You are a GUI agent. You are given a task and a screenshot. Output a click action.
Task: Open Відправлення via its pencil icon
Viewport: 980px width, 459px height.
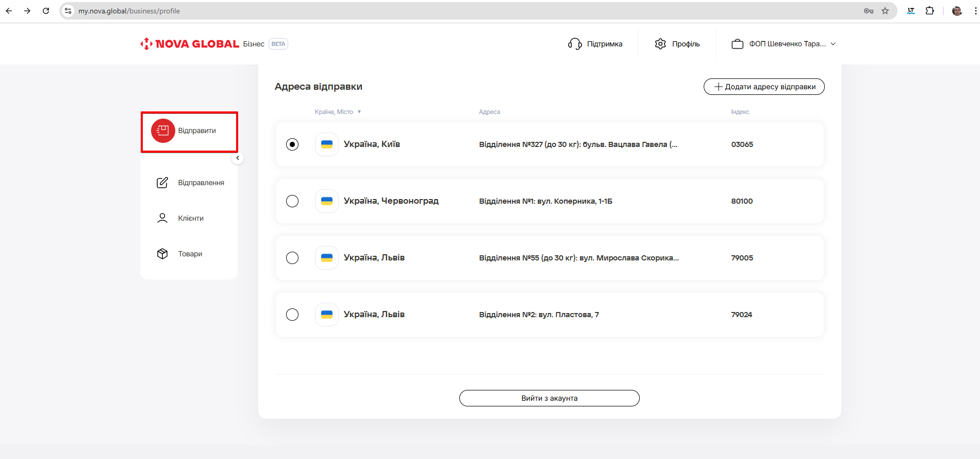[x=162, y=183]
